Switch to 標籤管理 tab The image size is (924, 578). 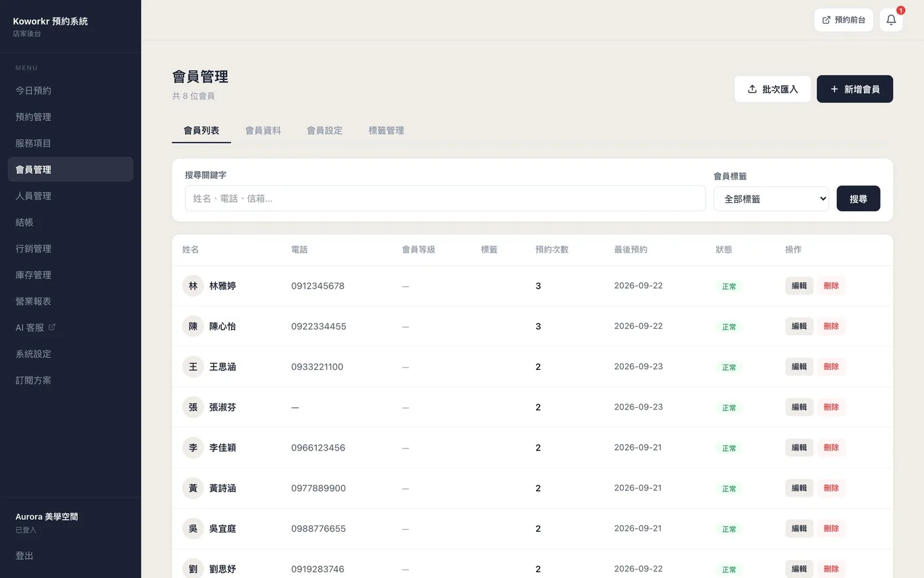click(386, 131)
